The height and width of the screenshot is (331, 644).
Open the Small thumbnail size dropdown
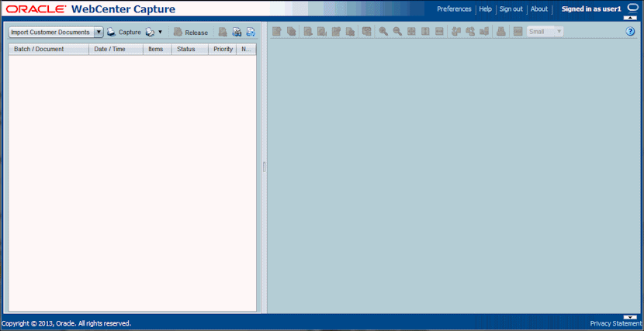click(x=545, y=32)
